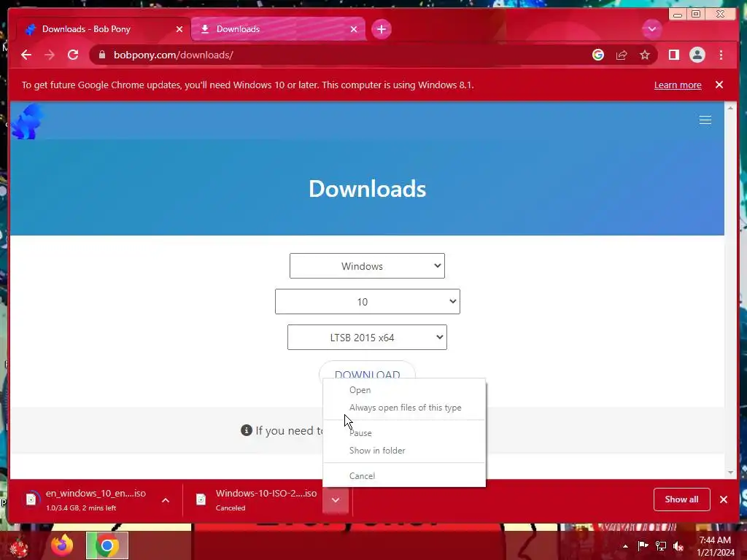Screen dimensions: 747x560
Task: Click the progress icon of en_windows_10 download
Action: click(x=31, y=499)
